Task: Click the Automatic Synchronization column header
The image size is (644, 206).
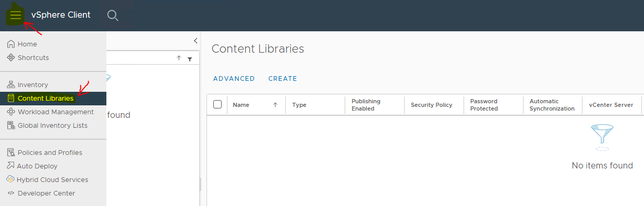Action: coord(552,105)
